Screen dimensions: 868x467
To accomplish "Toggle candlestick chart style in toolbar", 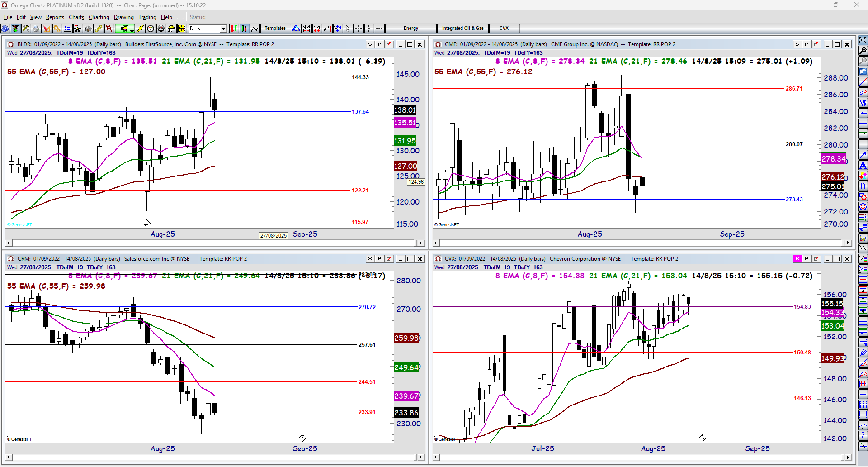I will (244, 29).
